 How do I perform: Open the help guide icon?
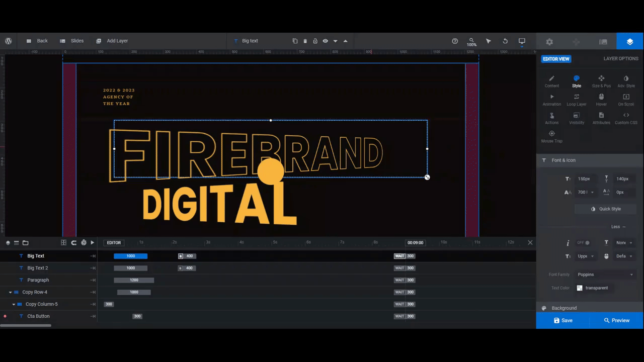point(455,41)
